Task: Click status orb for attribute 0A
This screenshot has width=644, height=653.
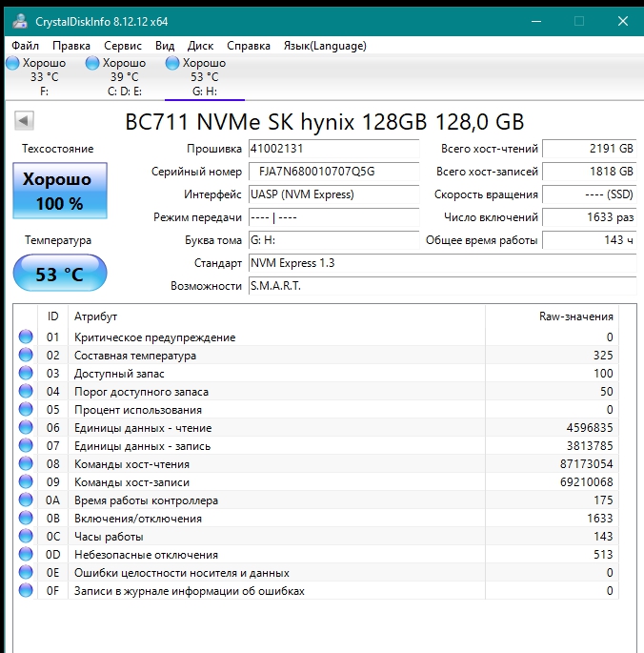Action: (26, 500)
